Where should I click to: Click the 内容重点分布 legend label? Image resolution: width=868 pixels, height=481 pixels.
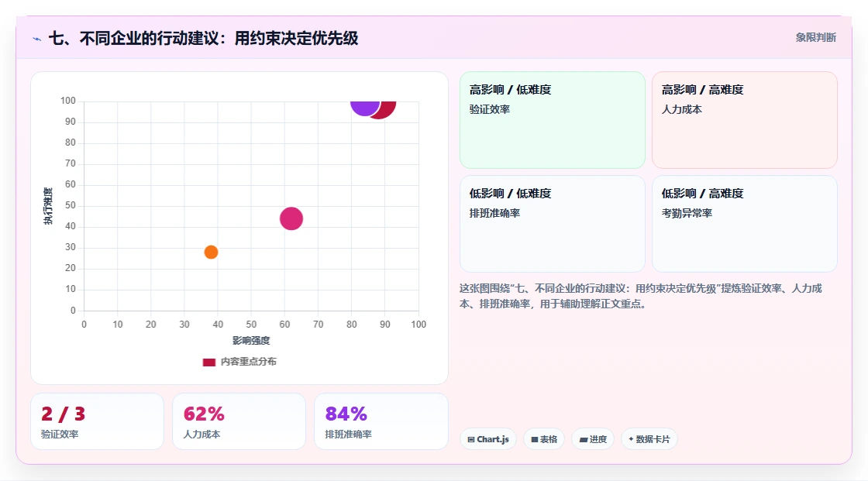tap(248, 362)
